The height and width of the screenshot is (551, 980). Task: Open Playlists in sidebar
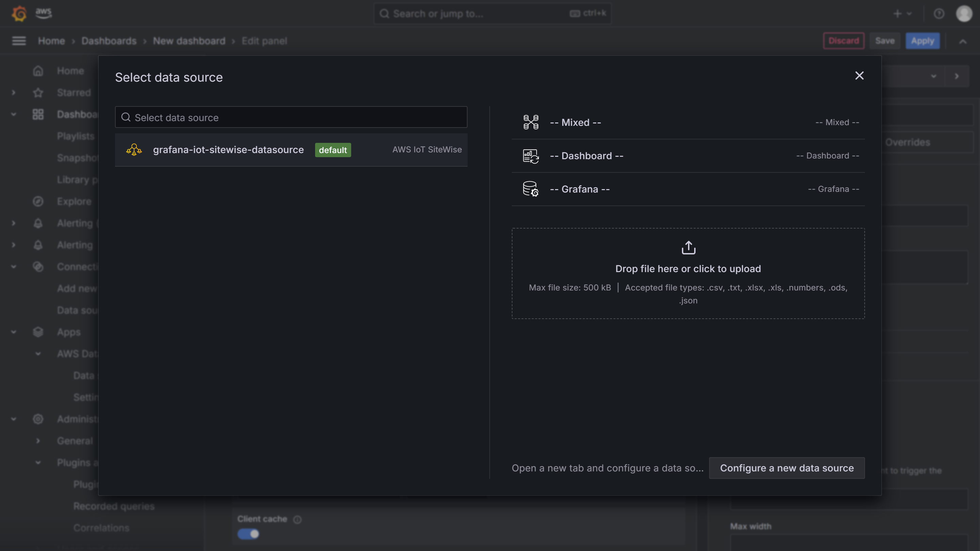(x=75, y=136)
